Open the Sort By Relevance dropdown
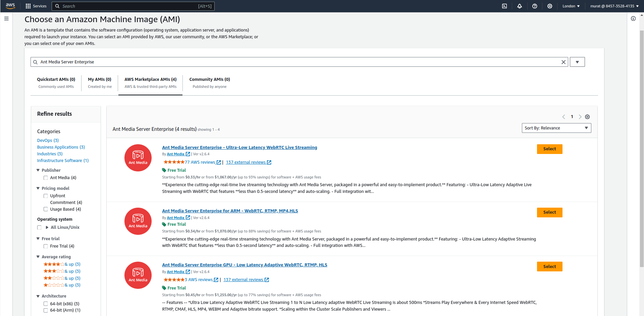Screen dimensions: 644x316 [556, 128]
